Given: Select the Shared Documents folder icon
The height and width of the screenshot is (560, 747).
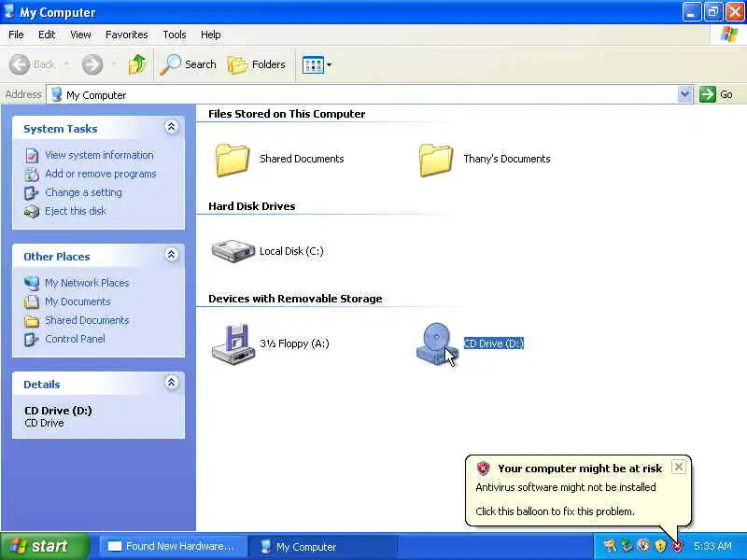Looking at the screenshot, I should click(x=232, y=160).
